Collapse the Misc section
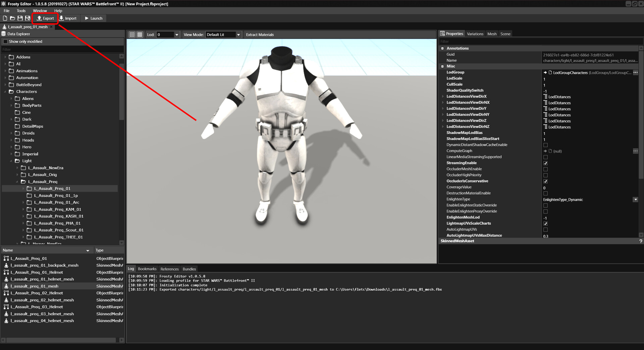644x350 pixels. (442, 66)
